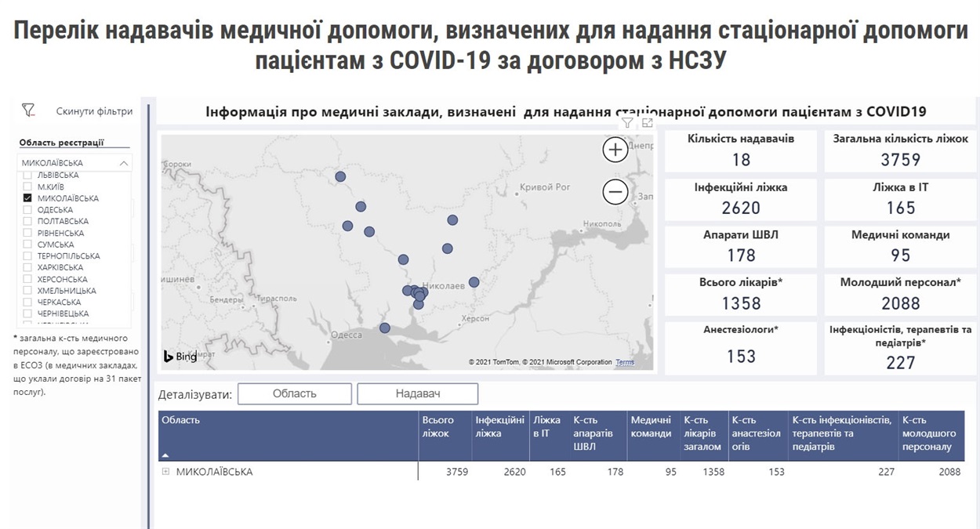980x529 pixels.
Task: Tick the ХАРКІВСЬКА region checkbox
Action: (x=27, y=267)
